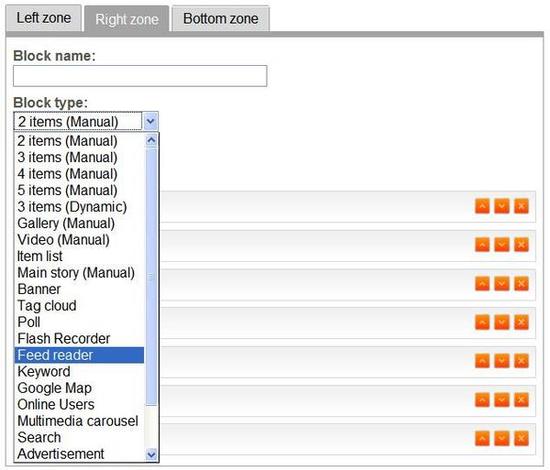Click move-up arrow icon in first block row
The image size is (550, 470).
click(x=482, y=206)
